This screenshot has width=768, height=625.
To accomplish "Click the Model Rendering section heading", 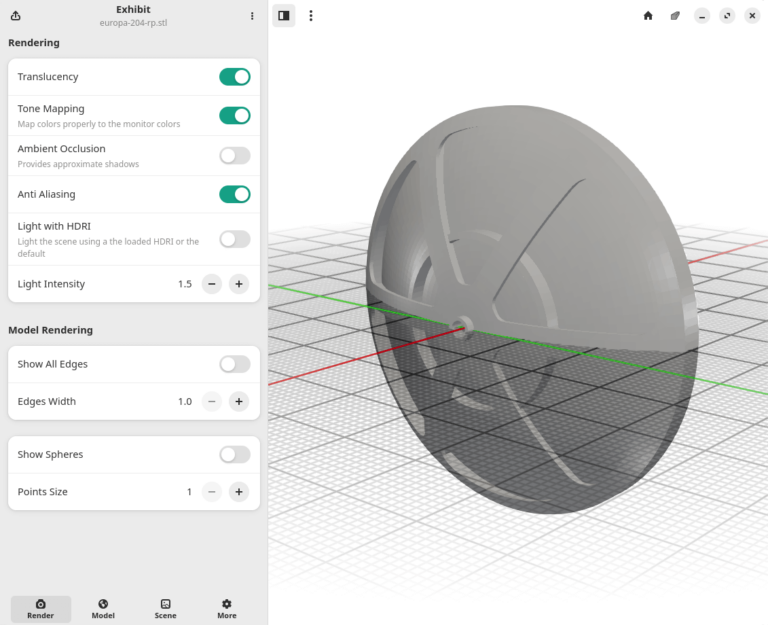I will tap(50, 330).
